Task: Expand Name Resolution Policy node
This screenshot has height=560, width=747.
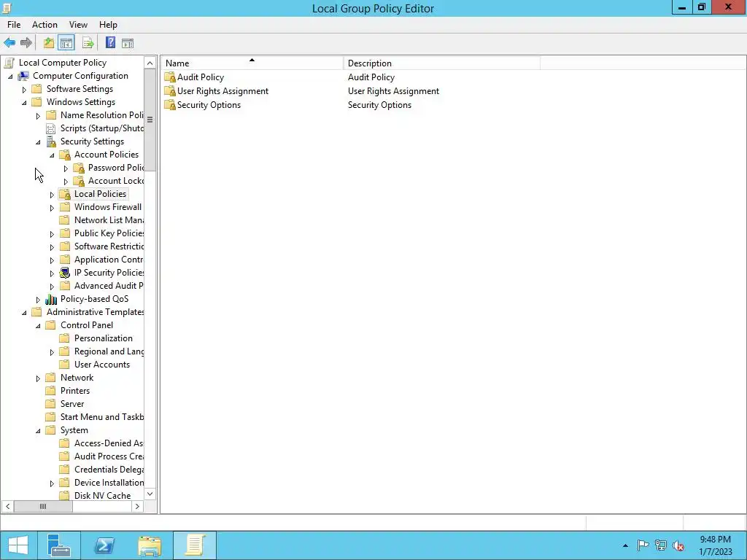Action: [38, 116]
